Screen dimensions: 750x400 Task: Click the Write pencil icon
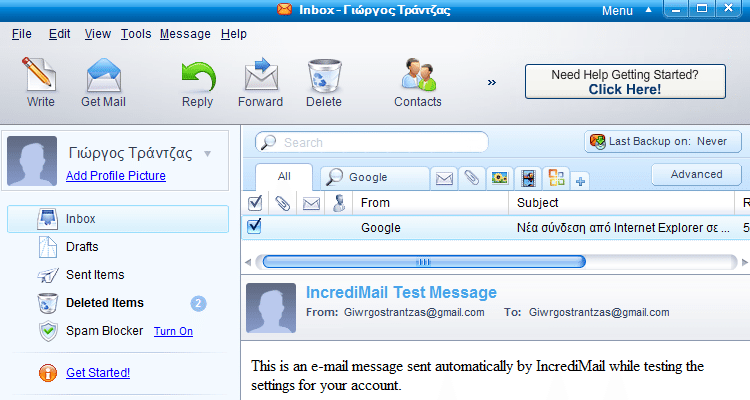[x=39, y=74]
